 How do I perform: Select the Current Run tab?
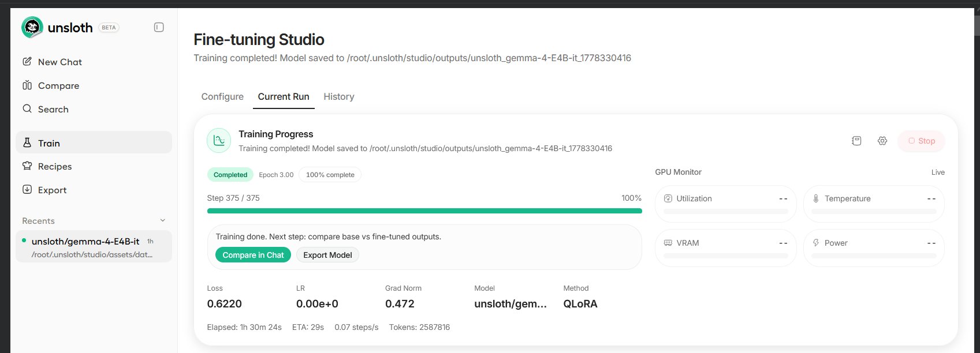point(284,96)
